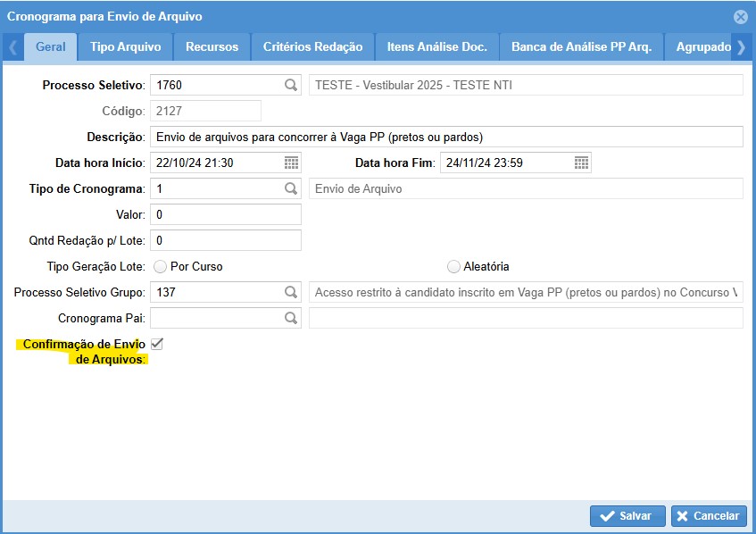This screenshot has height=534, width=756.
Task: Open the Recursos tab
Action: point(212,46)
